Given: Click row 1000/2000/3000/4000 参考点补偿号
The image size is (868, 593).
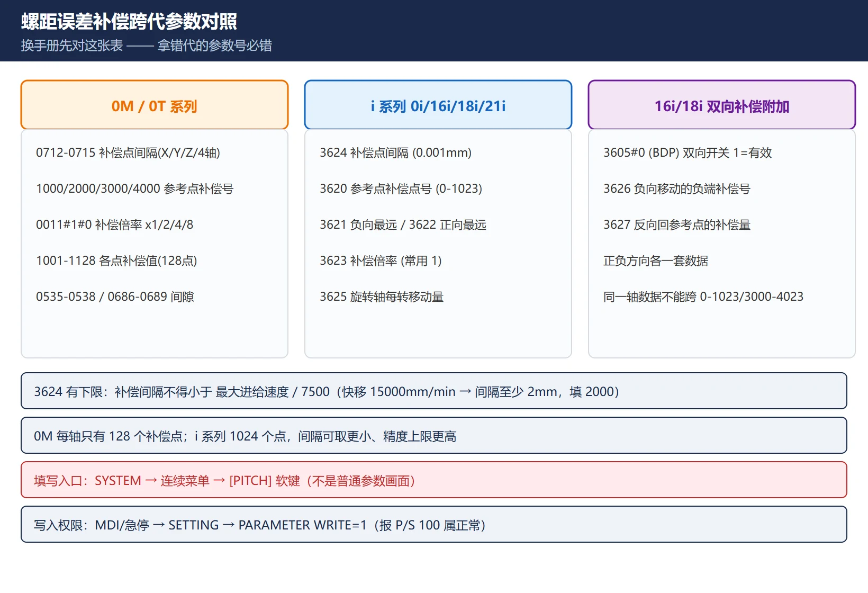Looking at the screenshot, I should tap(135, 189).
